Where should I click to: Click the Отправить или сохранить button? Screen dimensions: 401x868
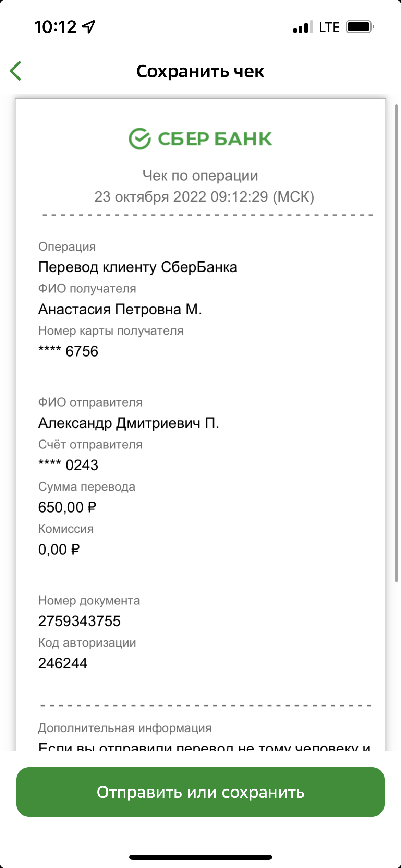(x=200, y=792)
